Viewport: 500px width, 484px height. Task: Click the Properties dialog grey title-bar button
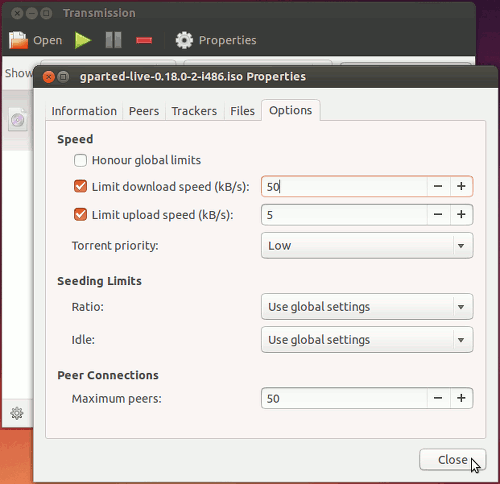click(x=63, y=77)
